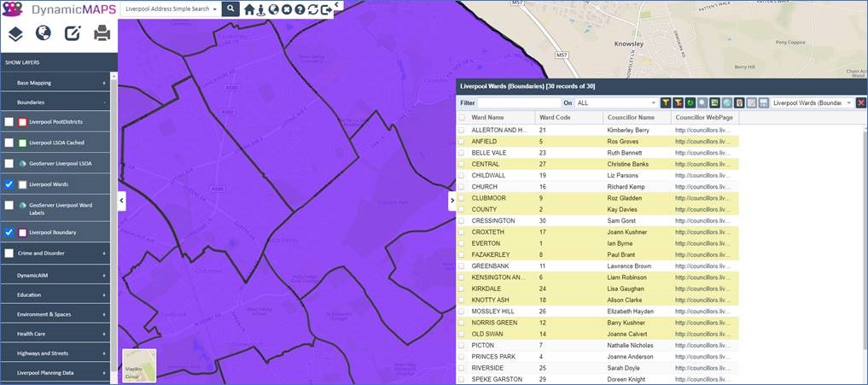Open the globe panel in sidebar
The width and height of the screenshot is (868, 385).
44,34
